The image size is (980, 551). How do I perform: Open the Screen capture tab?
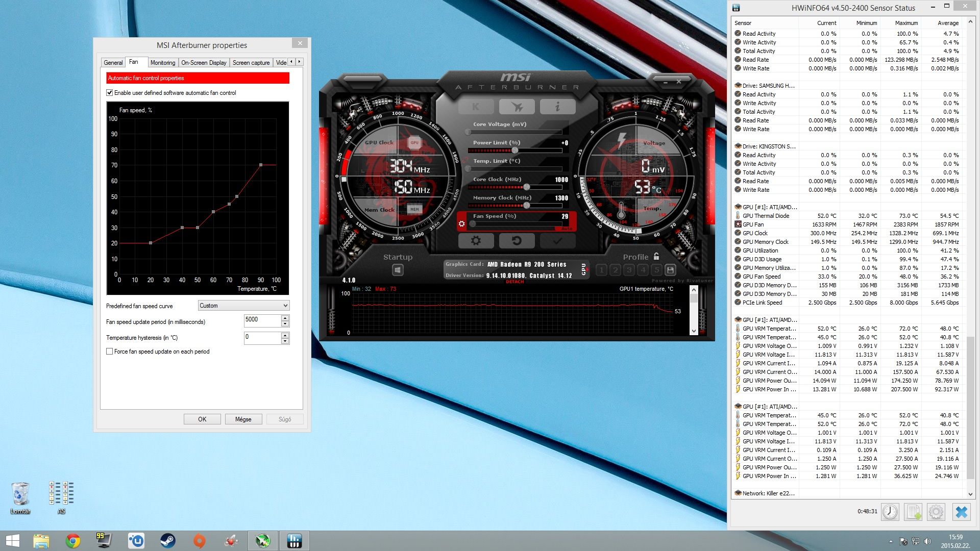point(251,63)
